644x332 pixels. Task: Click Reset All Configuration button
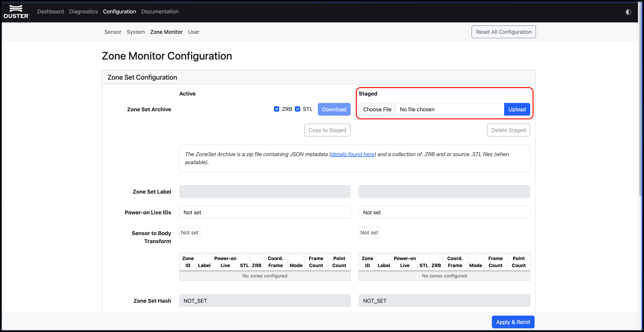click(503, 32)
